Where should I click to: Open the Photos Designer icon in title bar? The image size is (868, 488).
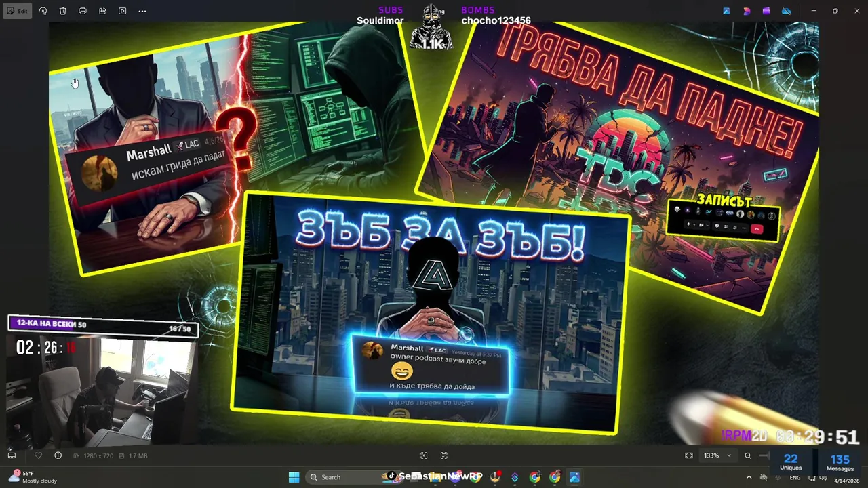click(x=726, y=11)
